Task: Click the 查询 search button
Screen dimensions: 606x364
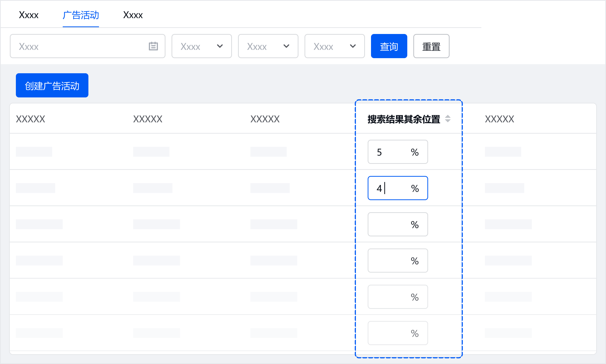Action: (x=389, y=46)
